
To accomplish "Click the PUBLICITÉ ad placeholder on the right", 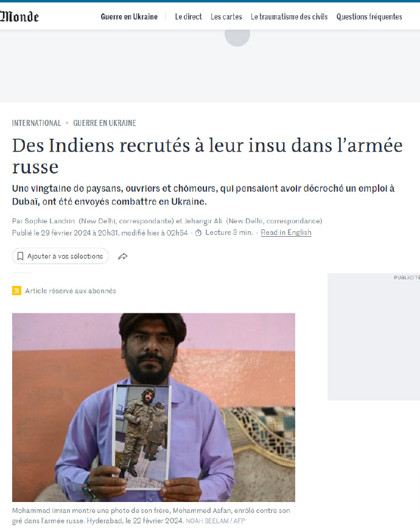I will click(x=374, y=336).
